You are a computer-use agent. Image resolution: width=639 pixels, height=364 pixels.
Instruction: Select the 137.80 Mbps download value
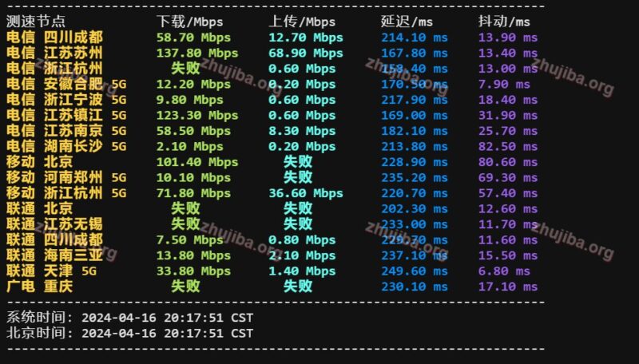[197, 53]
